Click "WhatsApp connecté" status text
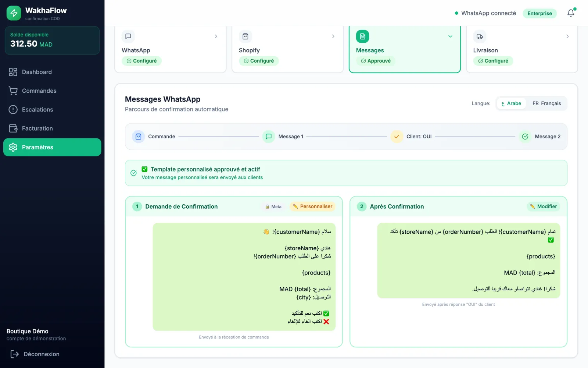 488,13
